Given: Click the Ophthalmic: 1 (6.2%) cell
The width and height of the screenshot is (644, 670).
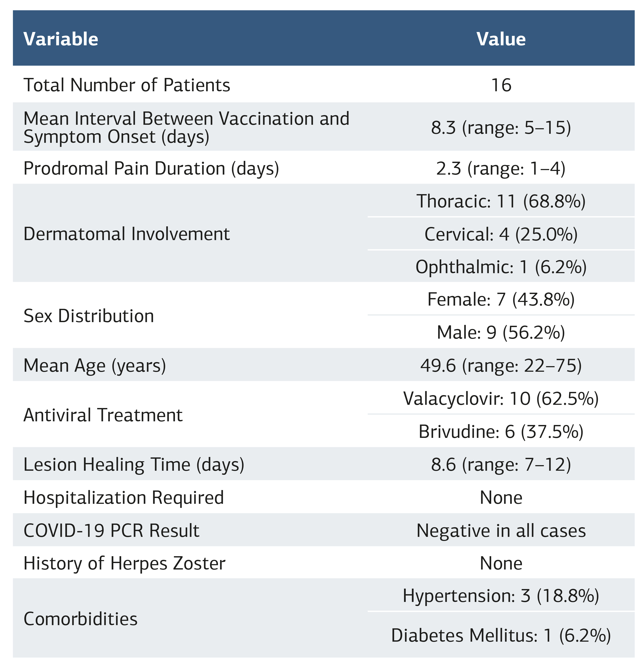Looking at the screenshot, I should tap(501, 267).
